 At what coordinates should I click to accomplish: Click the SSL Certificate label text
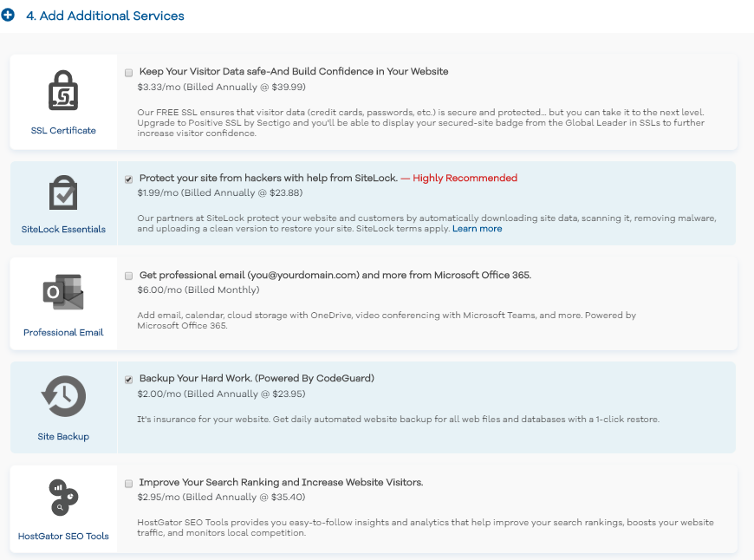point(63,131)
